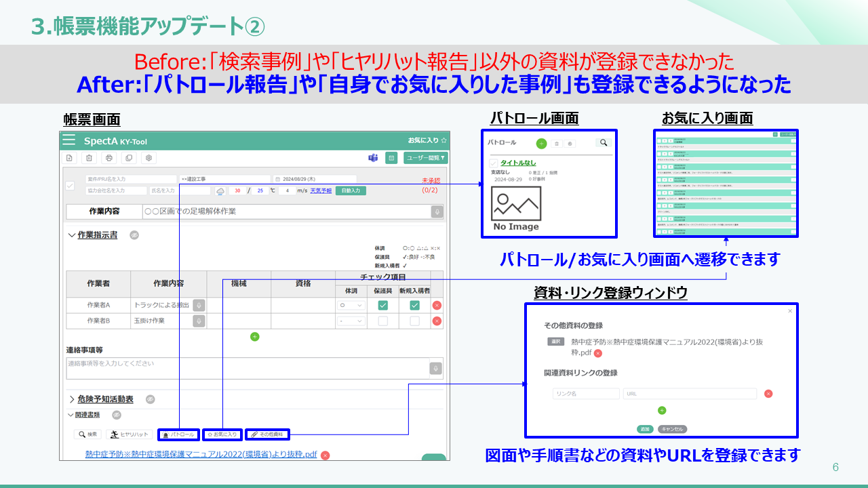
Task: Toggle visibility eye icon beside 作業指示書
Action: pyautogui.click(x=134, y=235)
